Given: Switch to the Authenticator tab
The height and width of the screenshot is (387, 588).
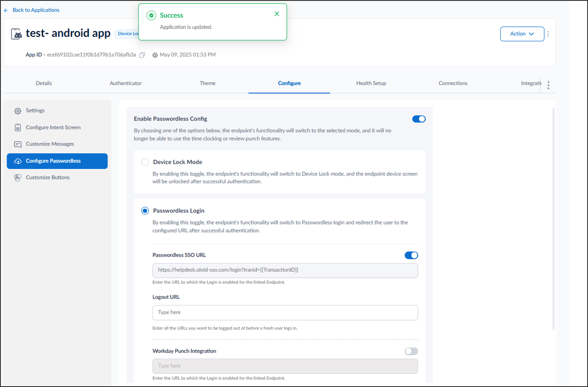Looking at the screenshot, I should click(x=126, y=83).
